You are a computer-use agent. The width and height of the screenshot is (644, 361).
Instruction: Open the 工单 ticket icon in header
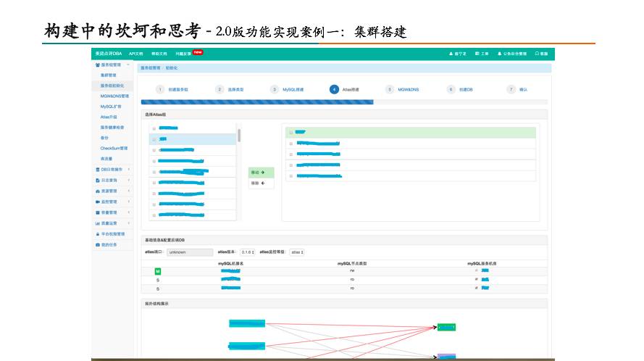pyautogui.click(x=477, y=54)
